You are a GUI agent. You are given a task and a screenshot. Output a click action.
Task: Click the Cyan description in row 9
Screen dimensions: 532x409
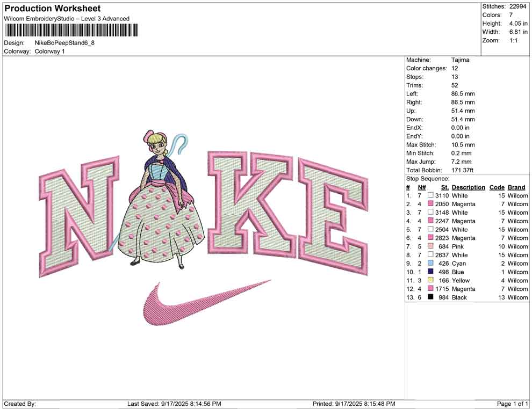pyautogui.click(x=459, y=263)
